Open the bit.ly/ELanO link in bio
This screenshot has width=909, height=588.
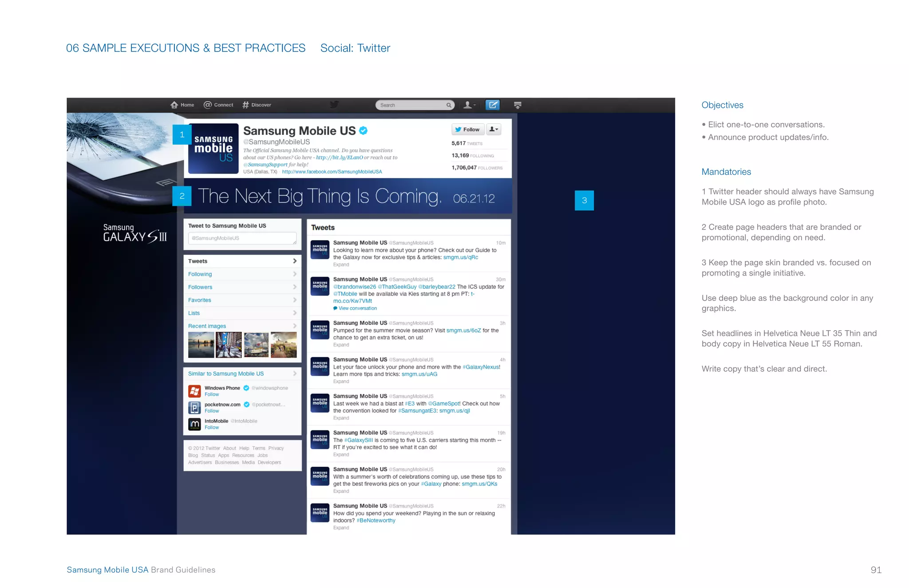click(x=340, y=158)
